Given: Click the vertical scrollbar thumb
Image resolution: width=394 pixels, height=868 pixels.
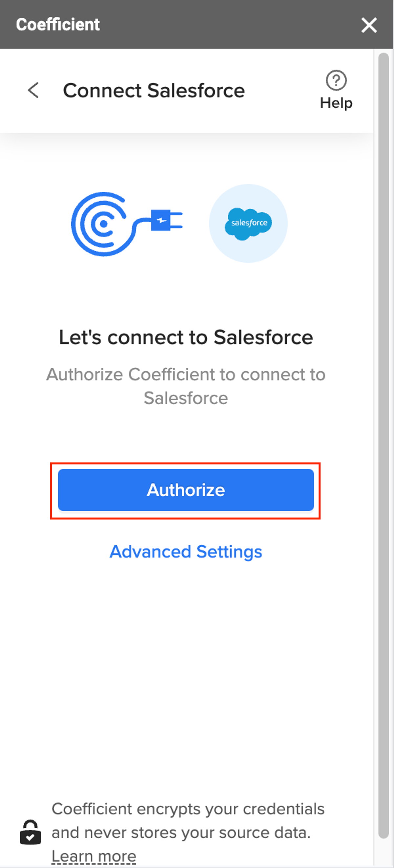Looking at the screenshot, I should [x=383, y=445].
